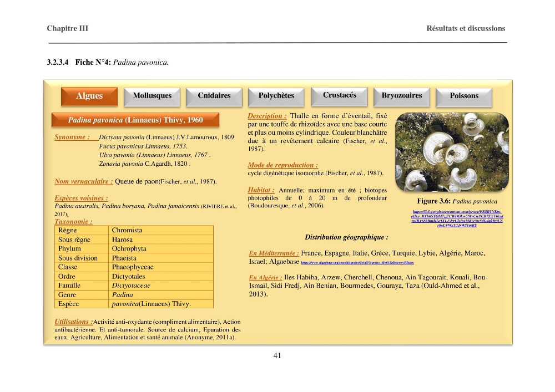The height and width of the screenshot is (392, 555).
Task: Open the Poissons tab
Action: click(x=463, y=97)
